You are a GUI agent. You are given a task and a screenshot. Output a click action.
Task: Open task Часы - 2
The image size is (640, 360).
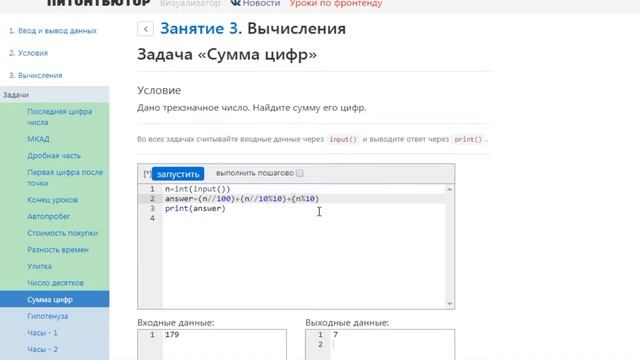coord(42,349)
